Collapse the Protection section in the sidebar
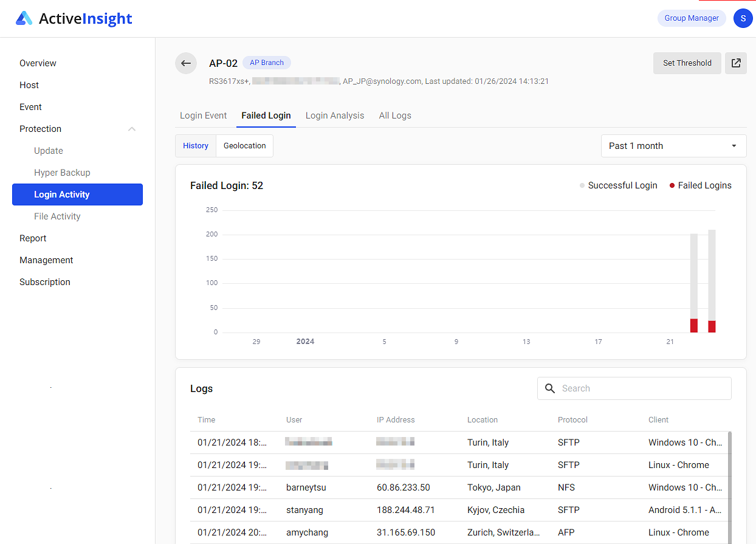The image size is (756, 544). pos(131,128)
